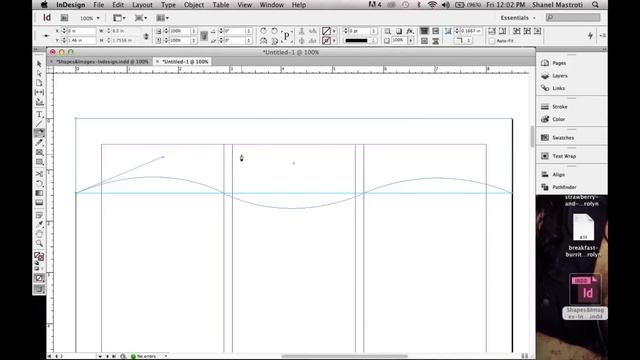Open the Object menu
Image resolution: width=640 pixels, height=360 pixels.
(x=193, y=5)
